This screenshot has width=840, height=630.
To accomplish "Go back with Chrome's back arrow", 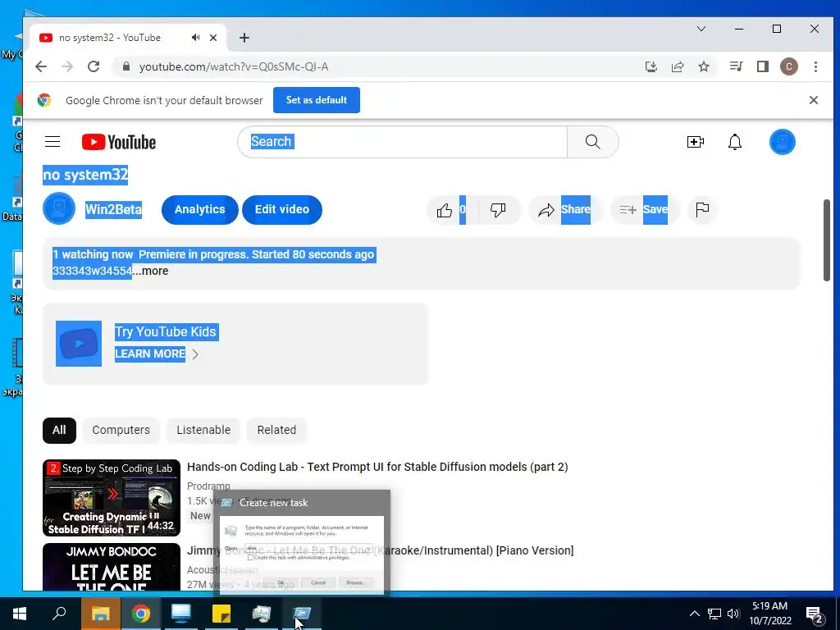I will (41, 66).
